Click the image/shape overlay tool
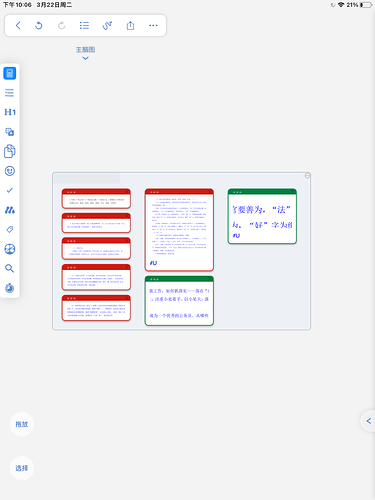Image resolution: width=375 pixels, height=500 pixels. click(10, 132)
